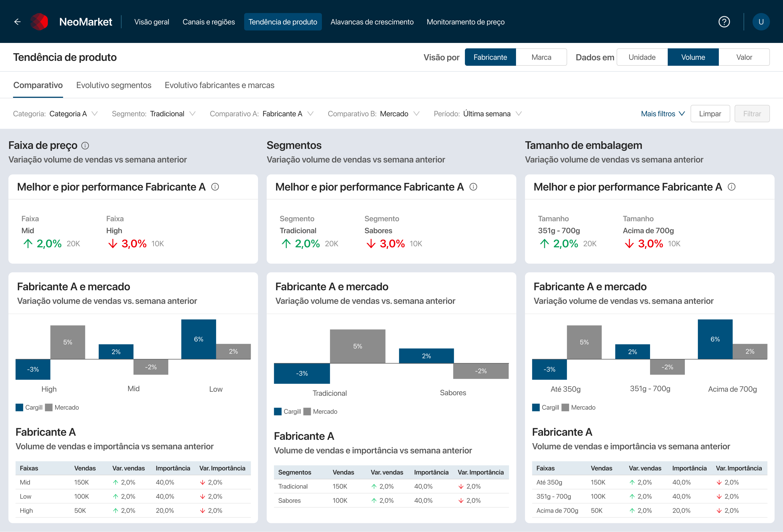
Task: Click red down arrow for Acima de 700g size
Action: coord(629,243)
